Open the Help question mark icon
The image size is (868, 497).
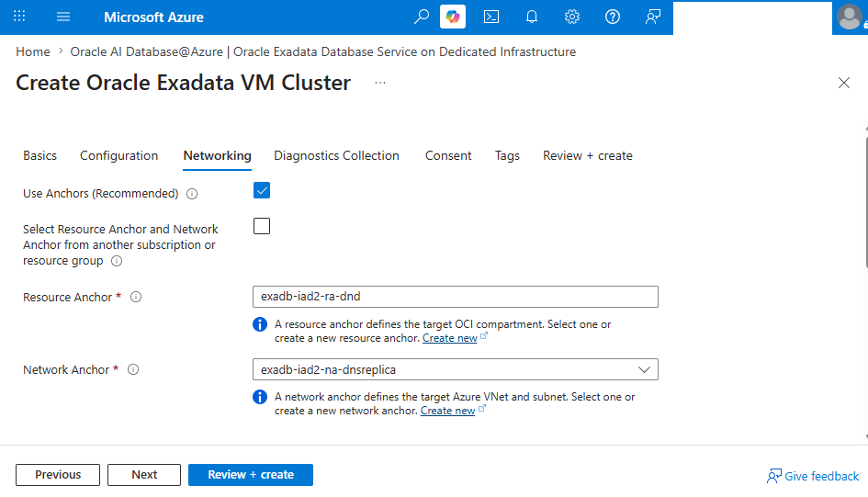tap(613, 17)
